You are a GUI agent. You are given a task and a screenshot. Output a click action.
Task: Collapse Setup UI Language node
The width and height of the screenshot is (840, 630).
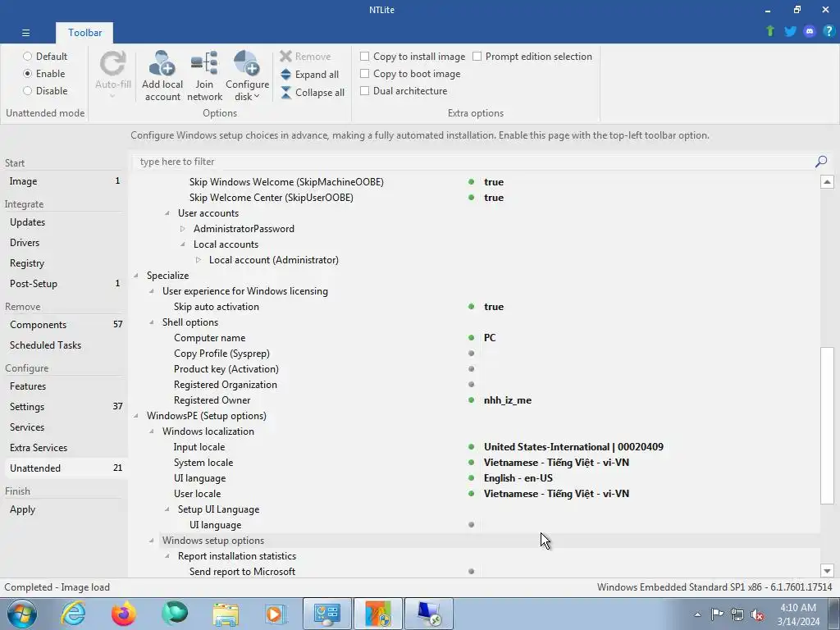pos(167,509)
